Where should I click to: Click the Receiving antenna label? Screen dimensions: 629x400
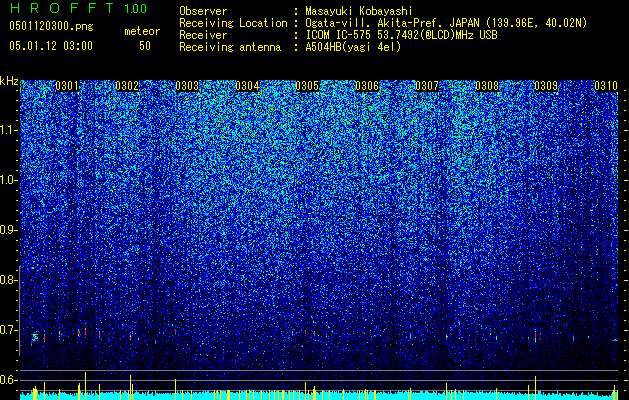pyautogui.click(x=230, y=47)
